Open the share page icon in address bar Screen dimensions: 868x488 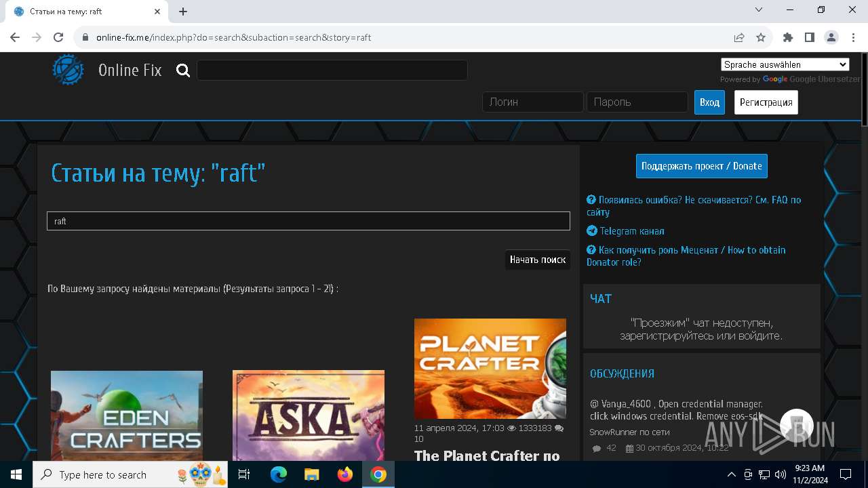(x=739, y=37)
